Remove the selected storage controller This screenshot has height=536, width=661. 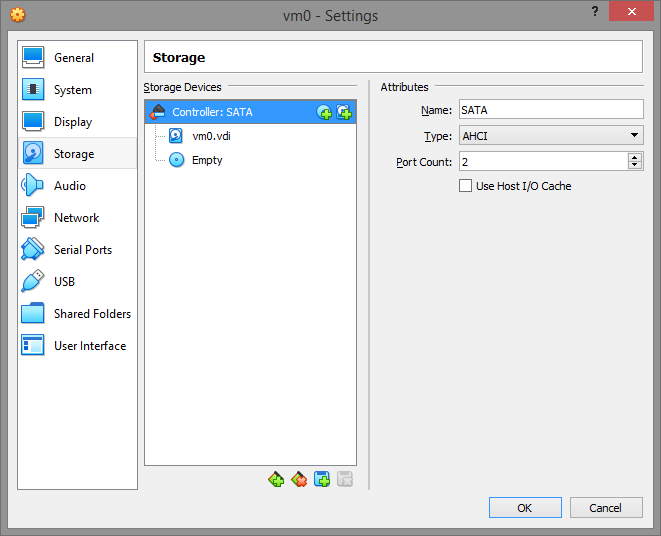coord(299,480)
